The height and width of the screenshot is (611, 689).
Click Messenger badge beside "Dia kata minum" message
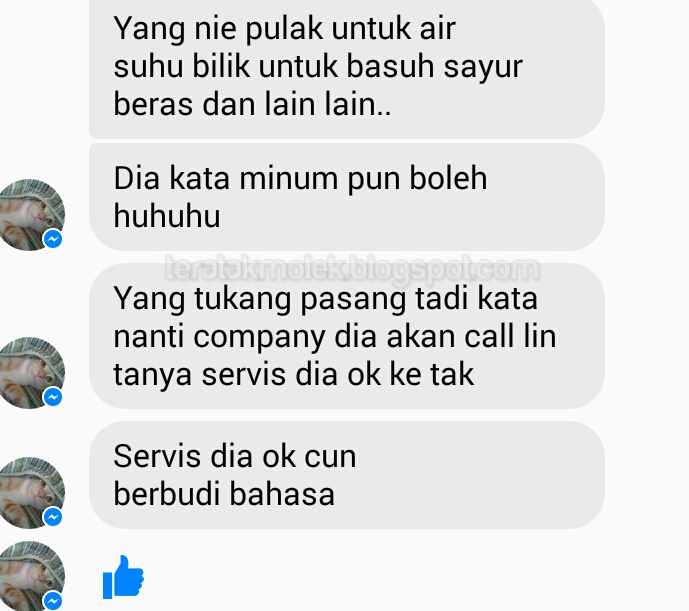click(53, 239)
